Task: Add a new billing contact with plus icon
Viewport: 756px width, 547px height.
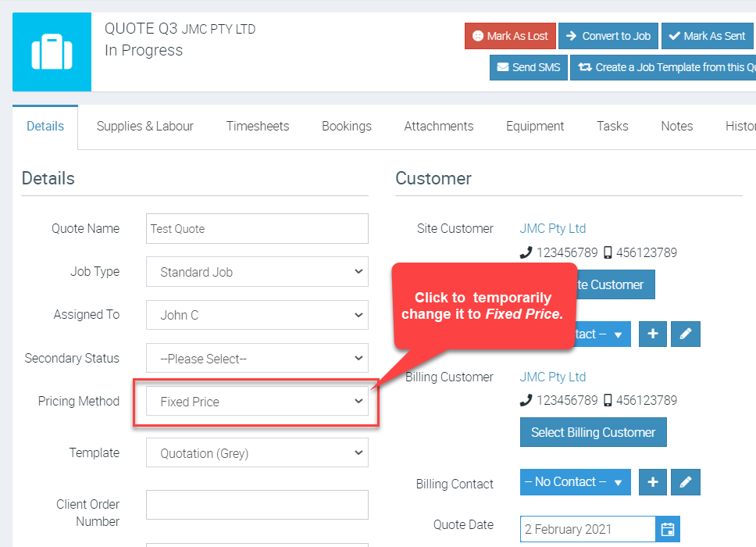Action: point(653,482)
